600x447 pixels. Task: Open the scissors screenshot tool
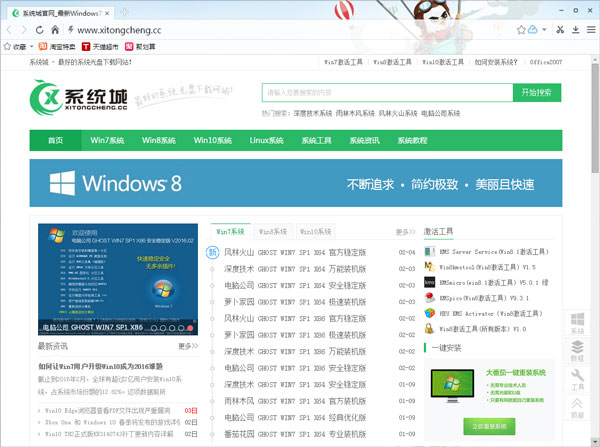[x=560, y=29]
